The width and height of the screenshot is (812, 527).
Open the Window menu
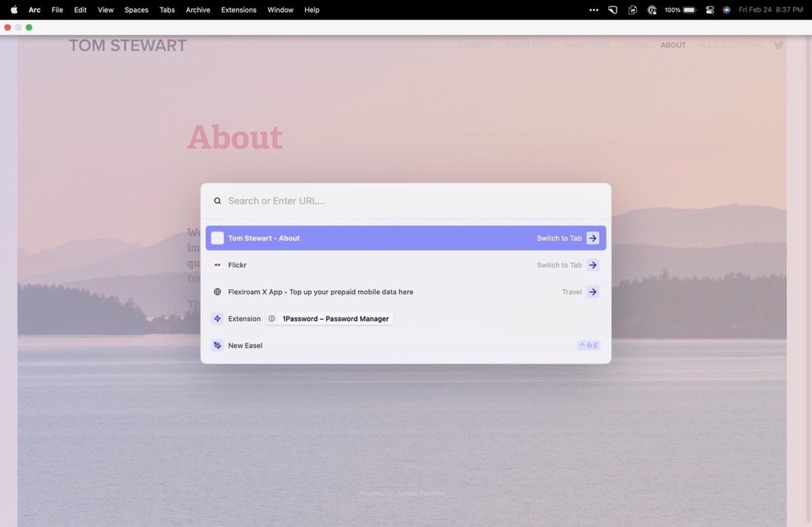click(280, 10)
